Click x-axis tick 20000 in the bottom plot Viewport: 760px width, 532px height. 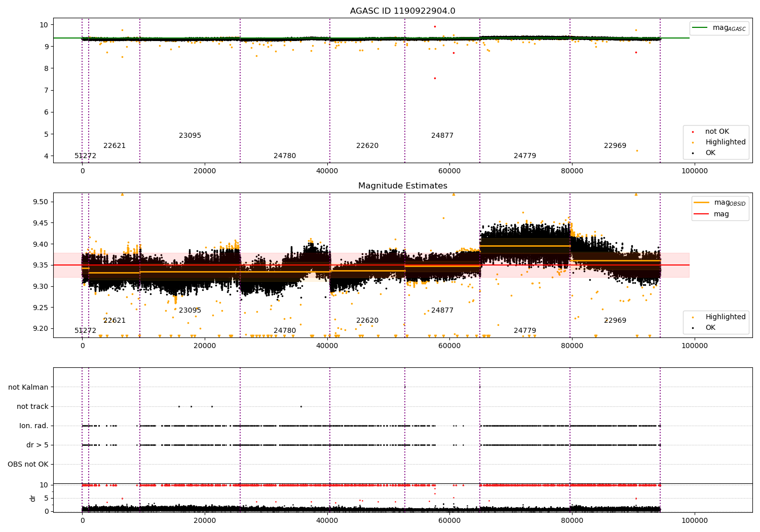tap(205, 521)
